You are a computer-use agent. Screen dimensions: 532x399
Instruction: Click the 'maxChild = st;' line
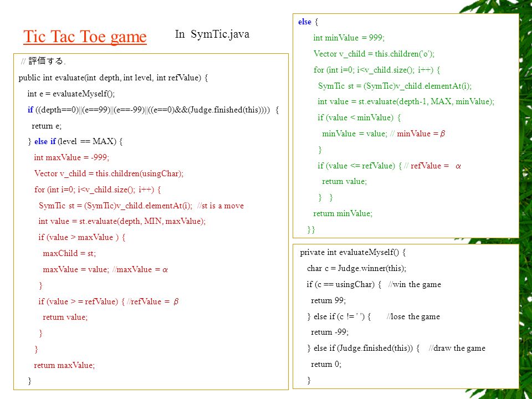coord(70,253)
